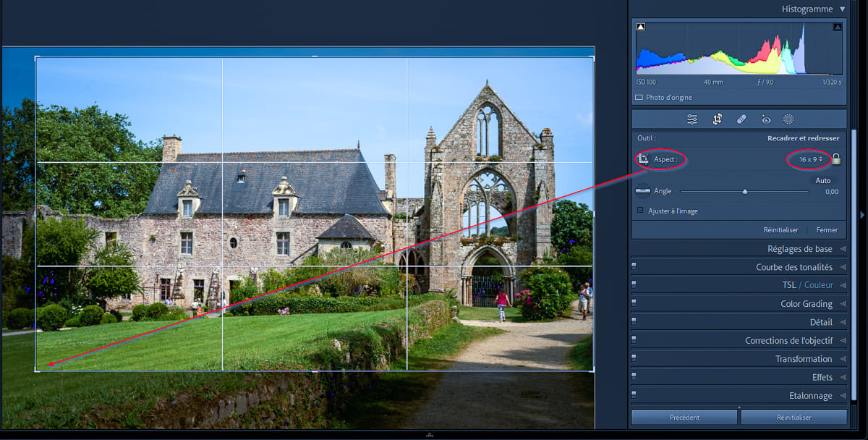Activate the Crop overlay tool icon
This screenshot has height=440, width=868.
717,119
